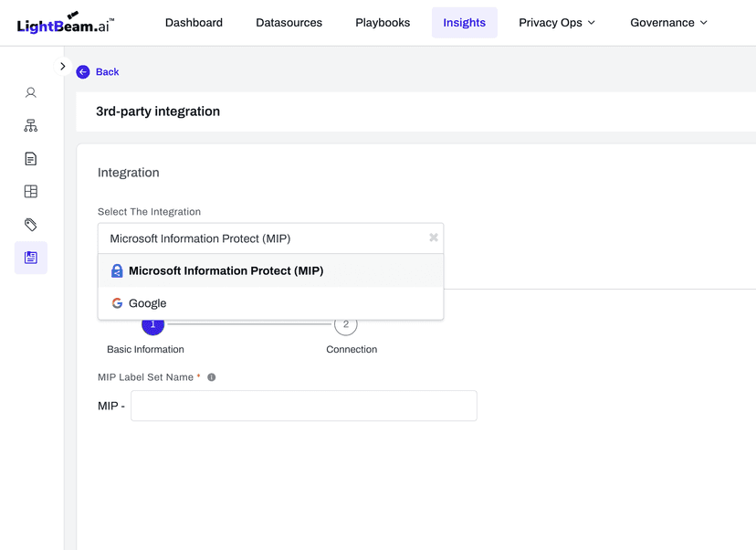The height and width of the screenshot is (550, 756).
Task: Select step 2 Connection
Action: [x=346, y=324]
